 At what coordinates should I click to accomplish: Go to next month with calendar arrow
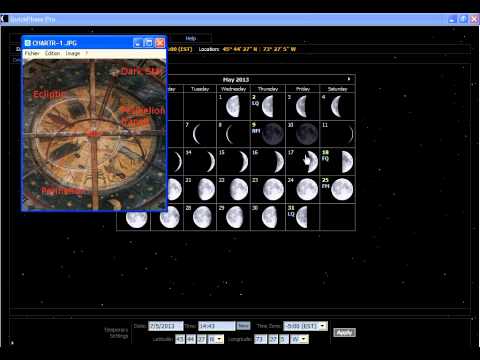coord(349,79)
